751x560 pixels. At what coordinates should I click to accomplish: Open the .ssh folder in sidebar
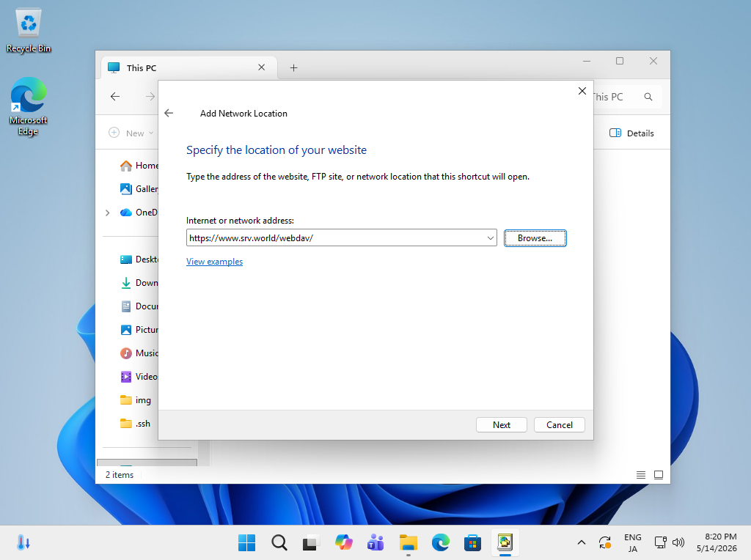pyautogui.click(x=136, y=424)
